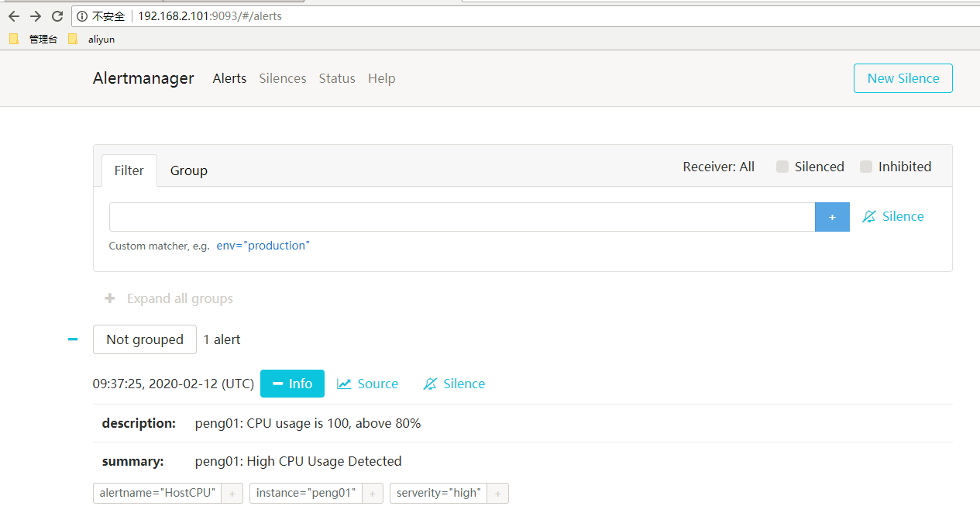Click the env="production" example matcher

tap(263, 246)
